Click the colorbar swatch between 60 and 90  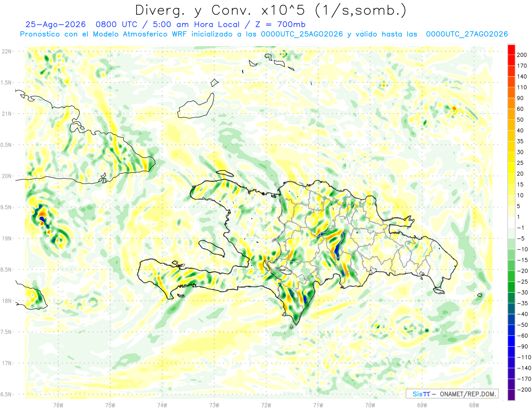coord(511,103)
